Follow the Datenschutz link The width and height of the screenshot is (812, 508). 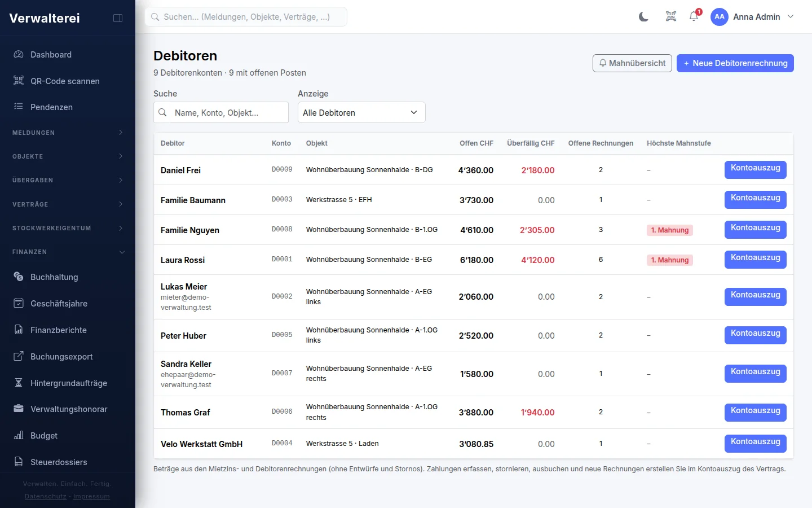click(x=46, y=497)
